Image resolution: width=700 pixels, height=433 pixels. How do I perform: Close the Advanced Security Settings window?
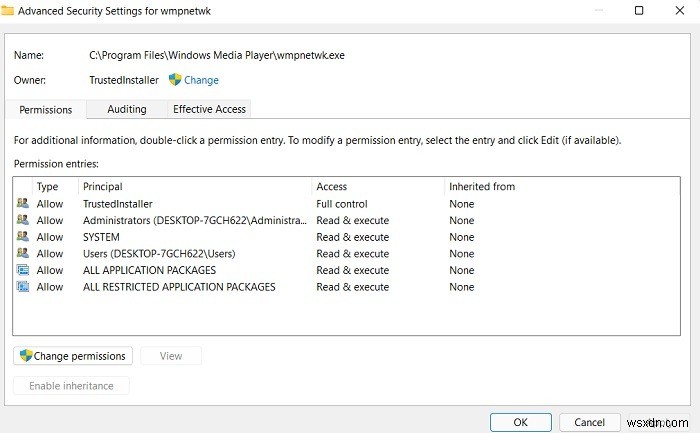[679, 10]
